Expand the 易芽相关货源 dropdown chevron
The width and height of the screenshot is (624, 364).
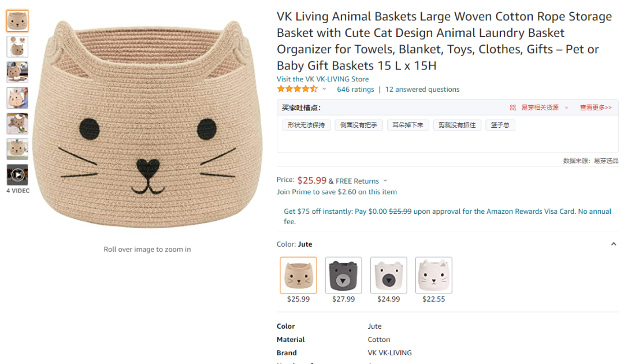[566, 108]
